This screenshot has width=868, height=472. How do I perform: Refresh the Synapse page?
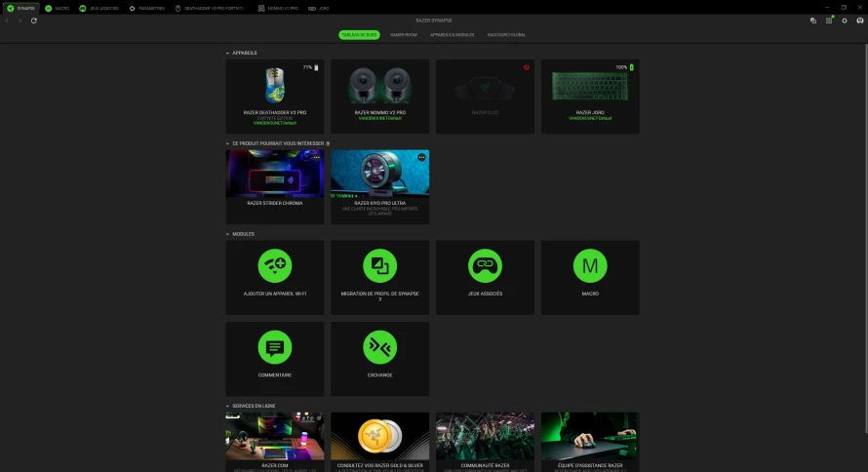pos(34,20)
